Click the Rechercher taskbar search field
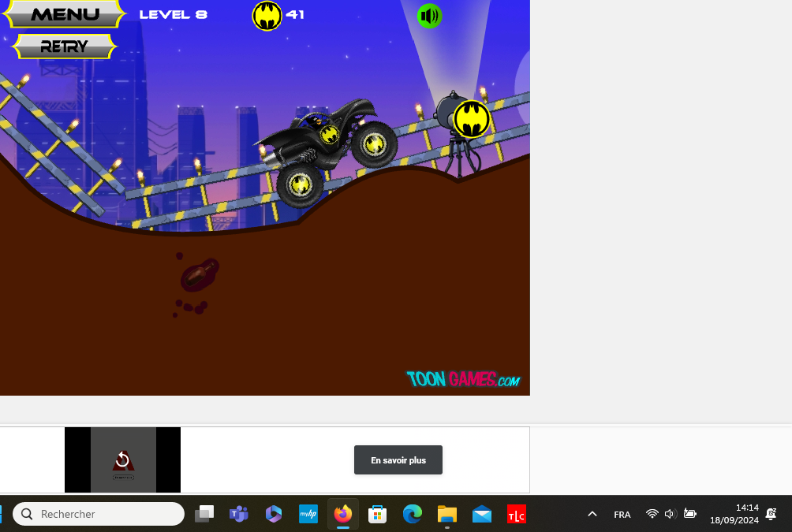Viewport: 792px width, 532px height. coord(99,514)
